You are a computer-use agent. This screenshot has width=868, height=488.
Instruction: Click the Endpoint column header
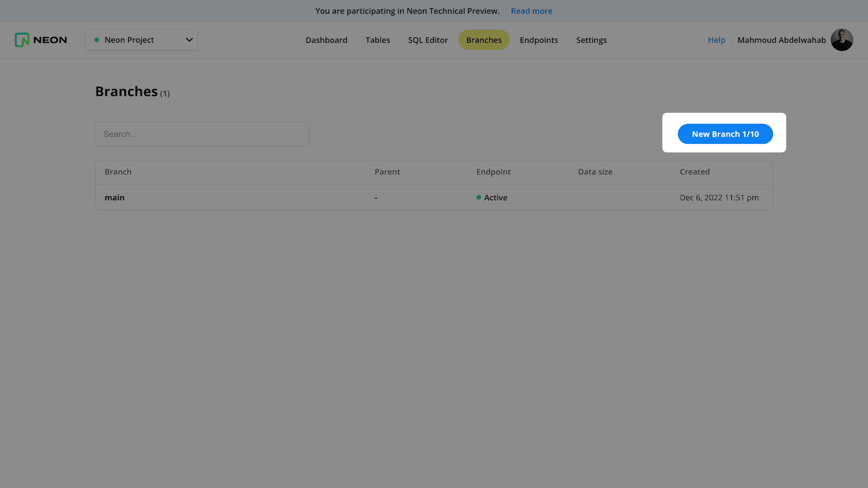coord(493,172)
